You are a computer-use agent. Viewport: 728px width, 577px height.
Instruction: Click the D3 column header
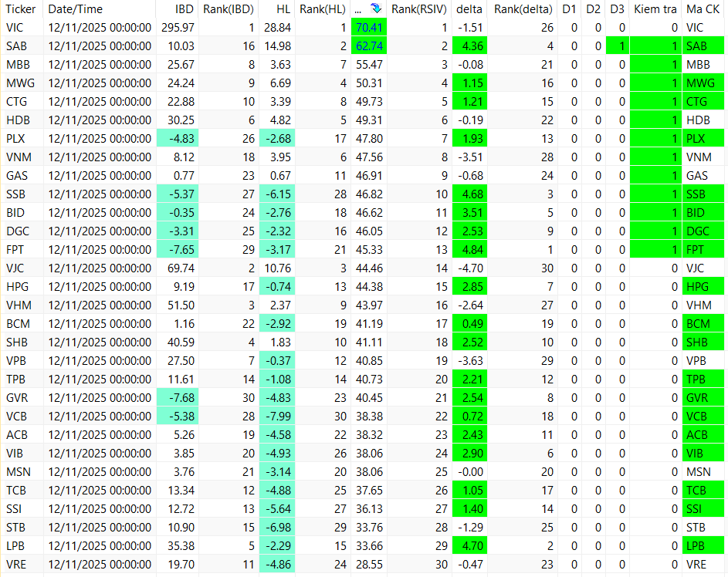click(x=617, y=8)
